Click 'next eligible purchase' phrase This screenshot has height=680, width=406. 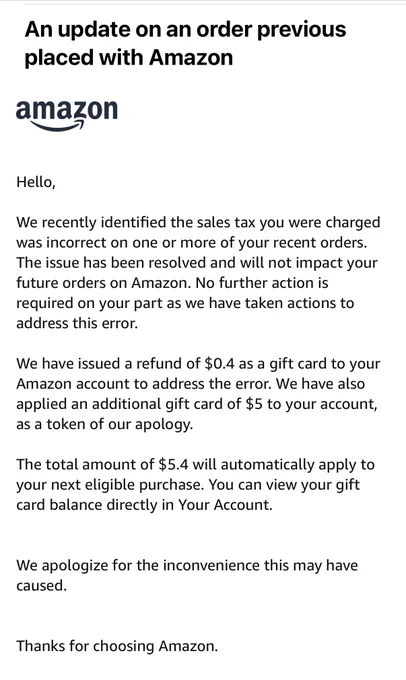coord(127,485)
